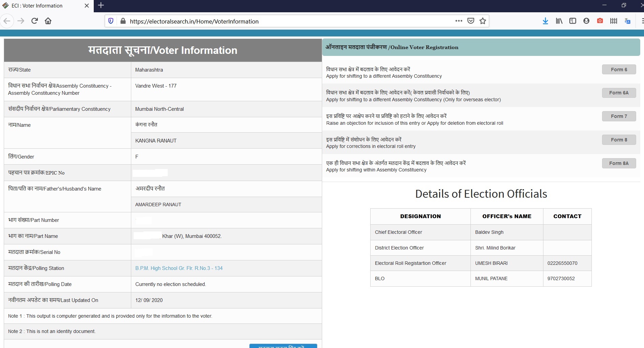Select Form 8 for corrections

[x=619, y=140]
